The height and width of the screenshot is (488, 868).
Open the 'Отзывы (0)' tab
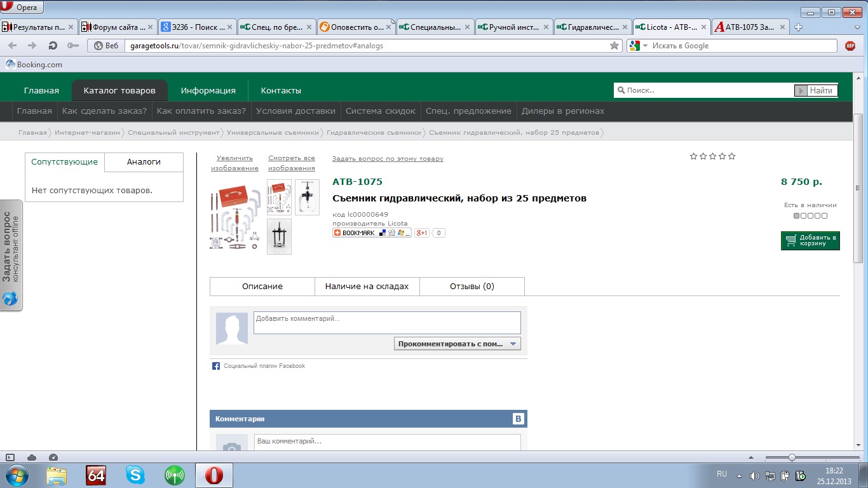pos(472,287)
